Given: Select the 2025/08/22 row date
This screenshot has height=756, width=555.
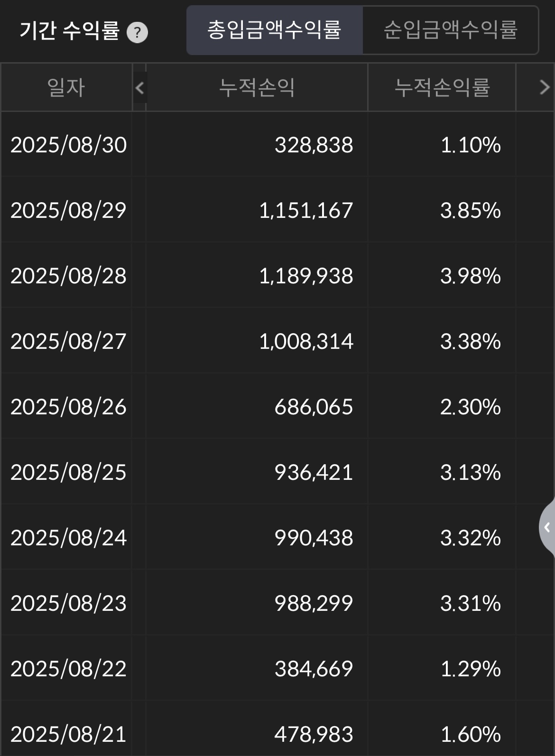Looking at the screenshot, I should tap(68, 669).
